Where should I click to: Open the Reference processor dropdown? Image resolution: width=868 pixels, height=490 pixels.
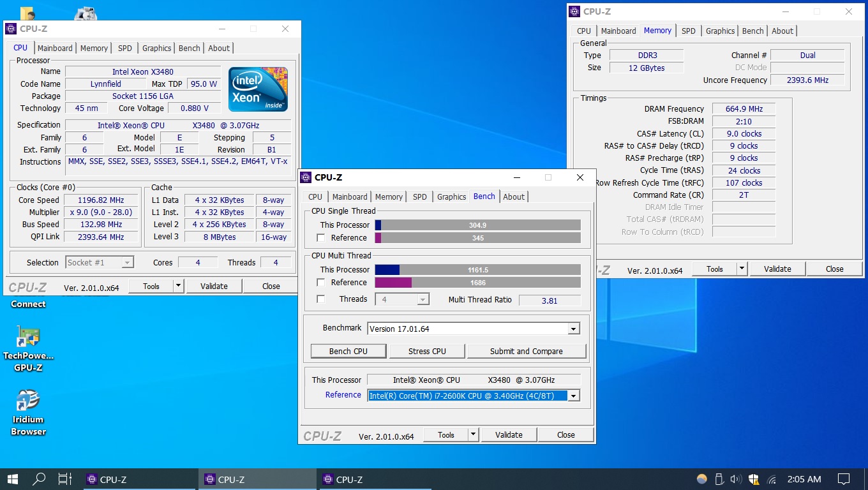coord(574,396)
